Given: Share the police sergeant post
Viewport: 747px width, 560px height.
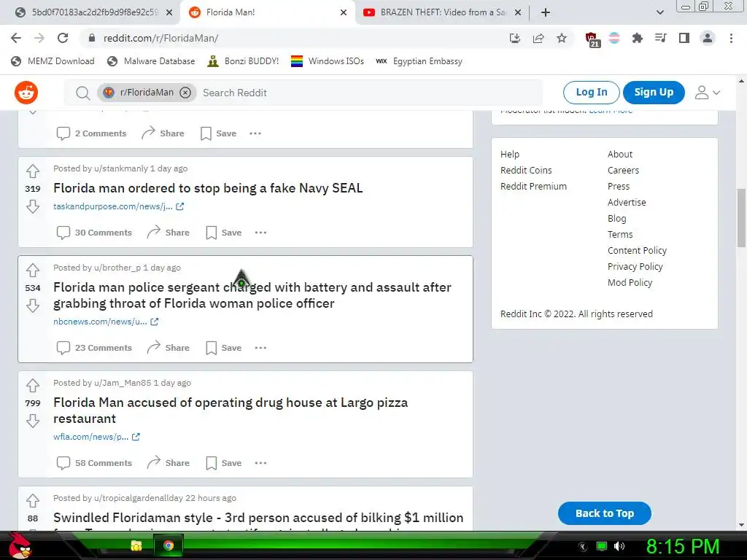Looking at the screenshot, I should click(x=169, y=348).
